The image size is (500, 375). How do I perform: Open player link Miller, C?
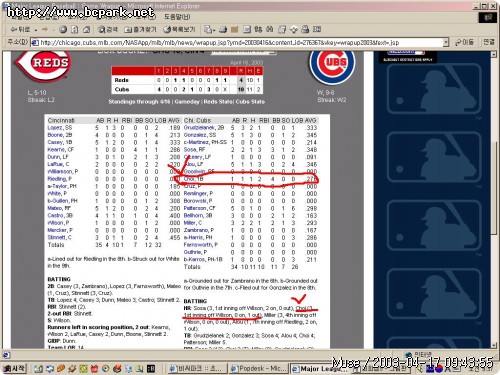tap(193, 223)
